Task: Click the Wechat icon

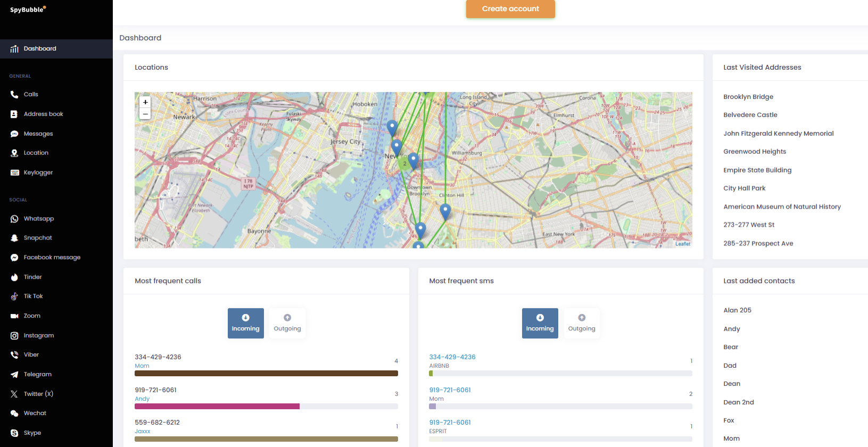Action: pos(14,413)
